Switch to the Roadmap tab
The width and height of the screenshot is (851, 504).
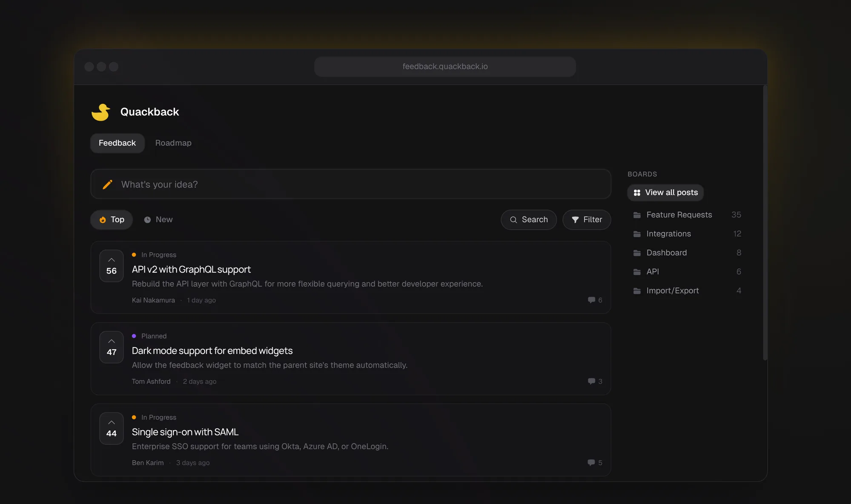[173, 143]
